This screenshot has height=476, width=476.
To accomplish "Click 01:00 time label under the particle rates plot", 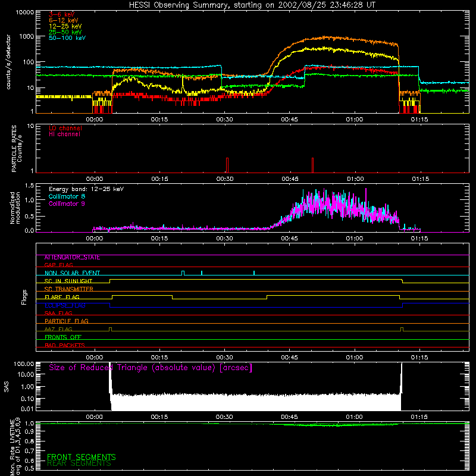I will coord(355,179).
